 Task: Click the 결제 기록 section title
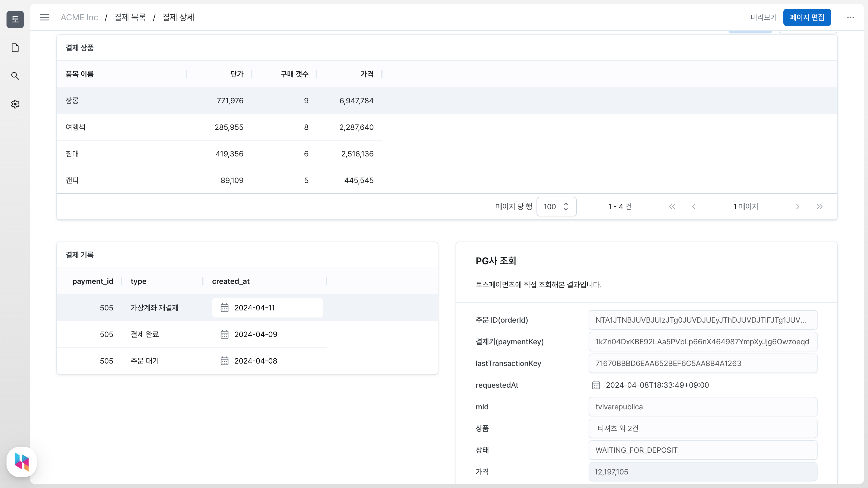(79, 255)
